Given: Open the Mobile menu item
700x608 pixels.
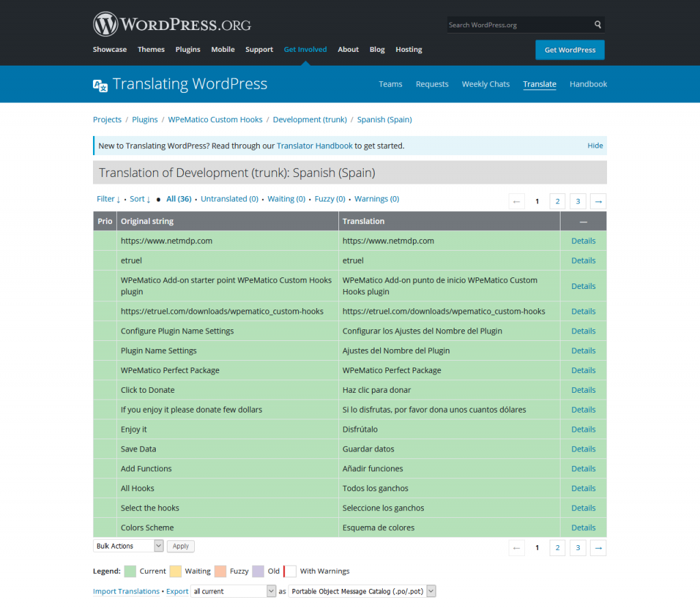Looking at the screenshot, I should point(223,49).
